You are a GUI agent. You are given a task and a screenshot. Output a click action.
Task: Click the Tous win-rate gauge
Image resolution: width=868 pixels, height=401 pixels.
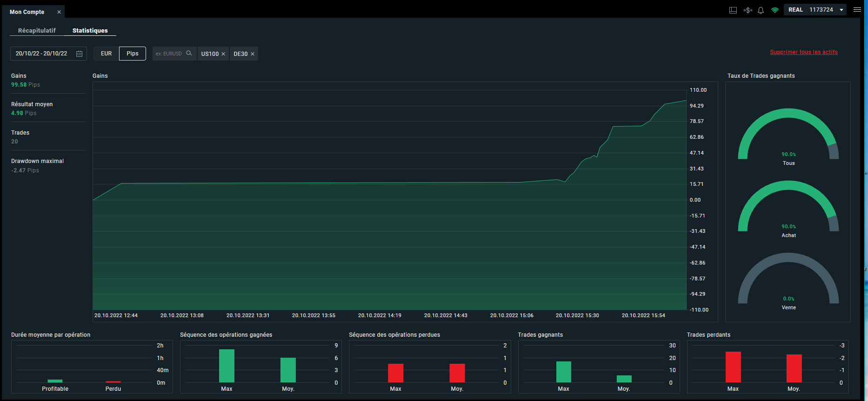coord(788,136)
